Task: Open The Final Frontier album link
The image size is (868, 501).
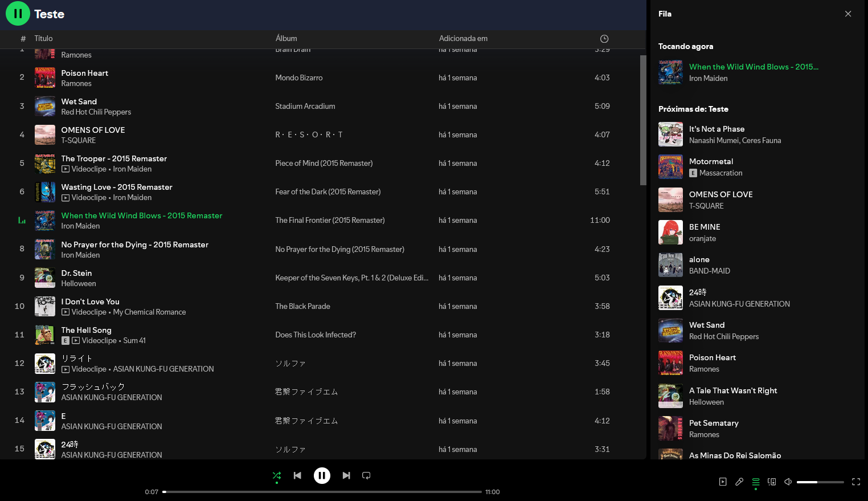Action: click(330, 220)
